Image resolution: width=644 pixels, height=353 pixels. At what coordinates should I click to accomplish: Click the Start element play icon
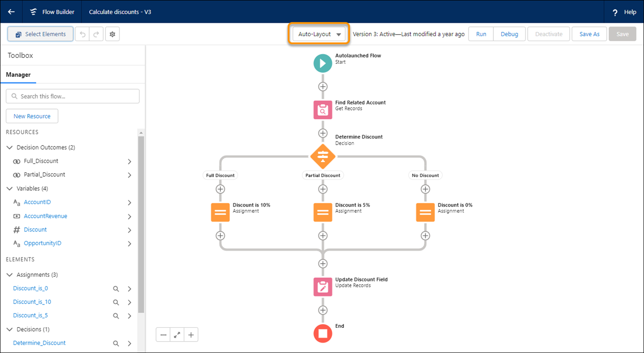pyautogui.click(x=322, y=63)
